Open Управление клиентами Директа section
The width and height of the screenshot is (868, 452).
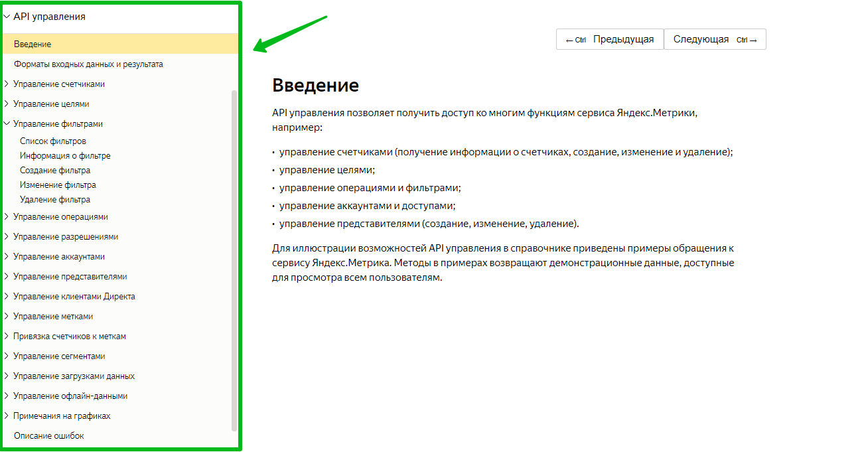click(74, 297)
